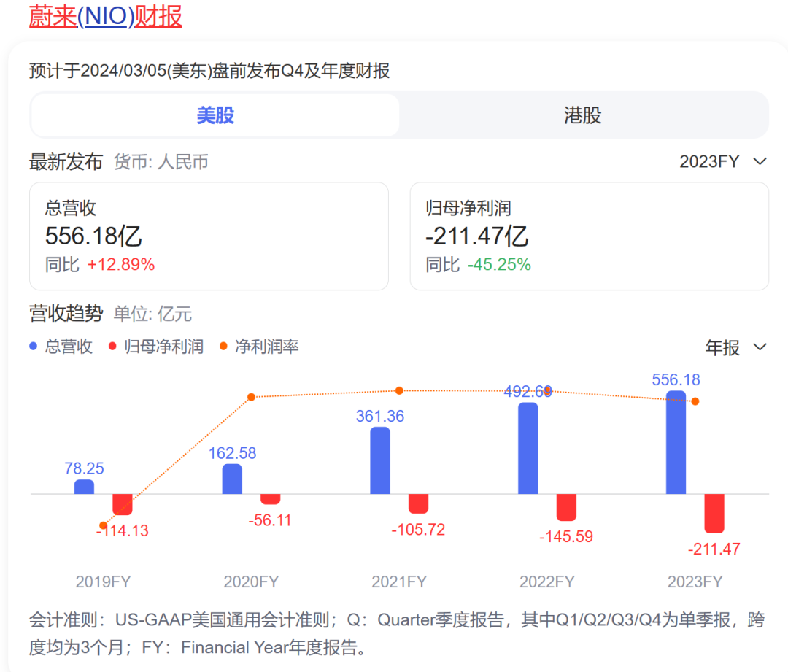This screenshot has height=672, width=788.
Task: Click the 162.58 revenue value label
Action: (232, 453)
